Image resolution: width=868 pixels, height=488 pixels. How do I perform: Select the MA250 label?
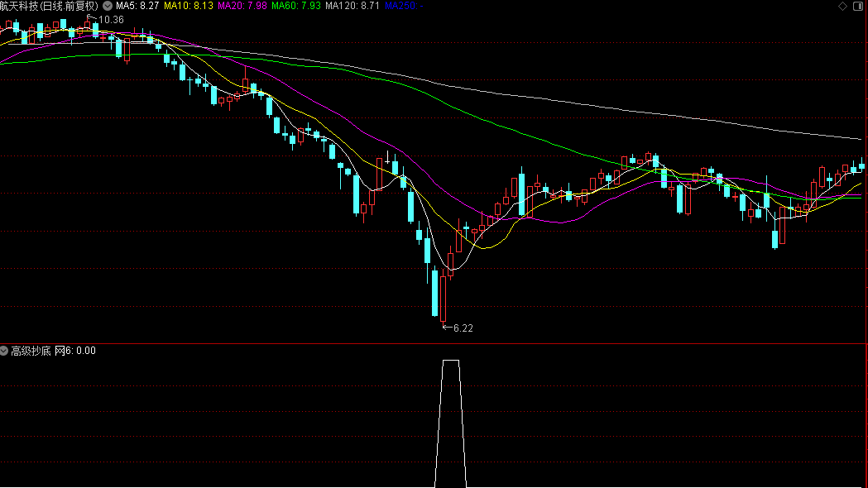(404, 6)
